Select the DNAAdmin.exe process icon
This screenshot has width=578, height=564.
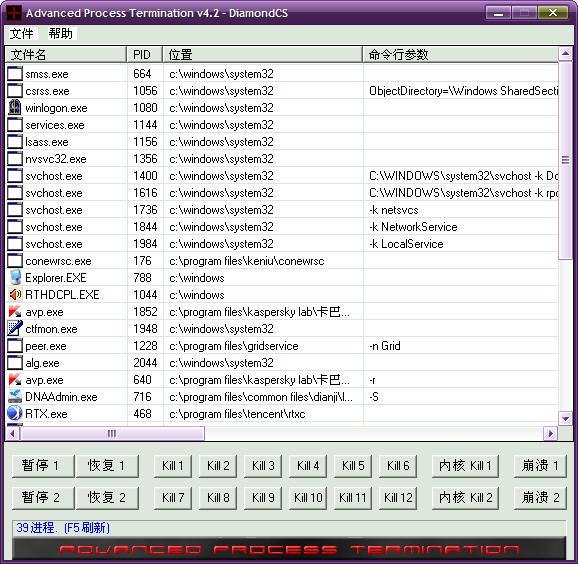coord(15,396)
